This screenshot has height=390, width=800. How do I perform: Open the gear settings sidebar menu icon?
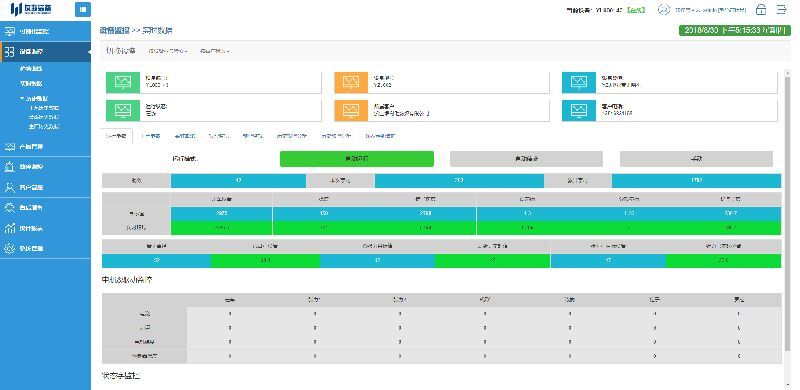[9, 249]
